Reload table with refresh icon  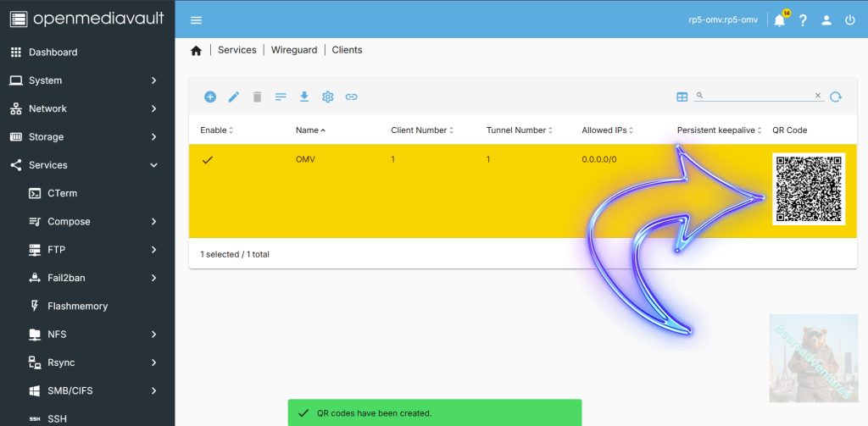click(x=836, y=97)
